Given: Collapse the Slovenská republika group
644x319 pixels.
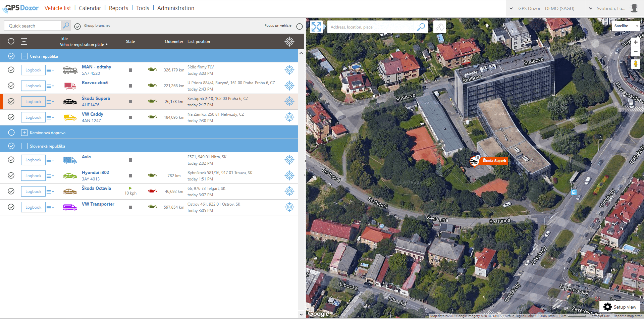Looking at the screenshot, I should click(24, 146).
